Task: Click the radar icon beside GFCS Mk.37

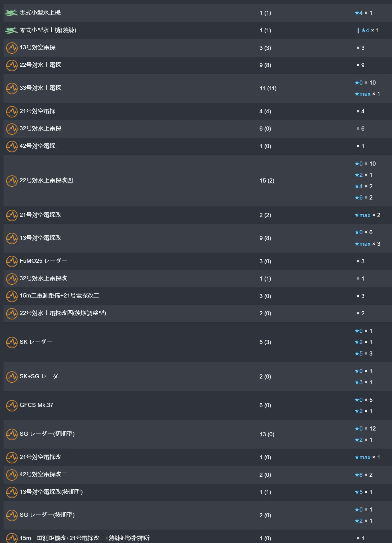Action: [x=12, y=405]
